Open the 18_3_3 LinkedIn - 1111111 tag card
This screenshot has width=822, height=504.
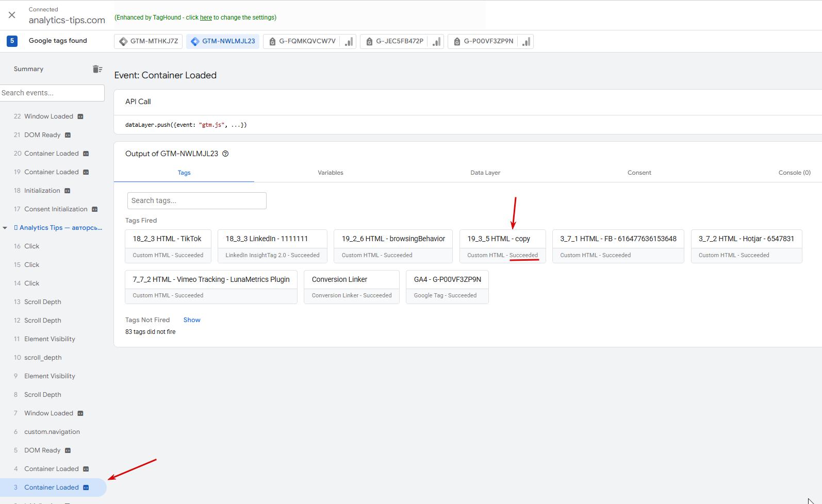(x=273, y=246)
